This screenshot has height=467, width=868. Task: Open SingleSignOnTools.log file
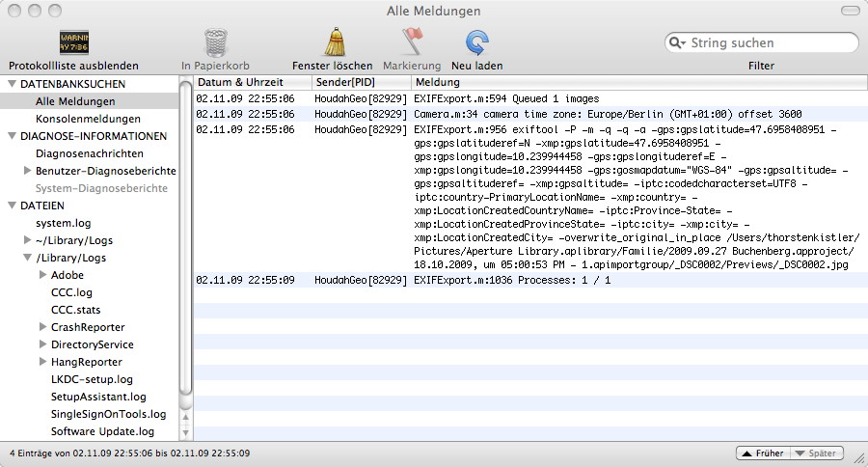point(108,414)
